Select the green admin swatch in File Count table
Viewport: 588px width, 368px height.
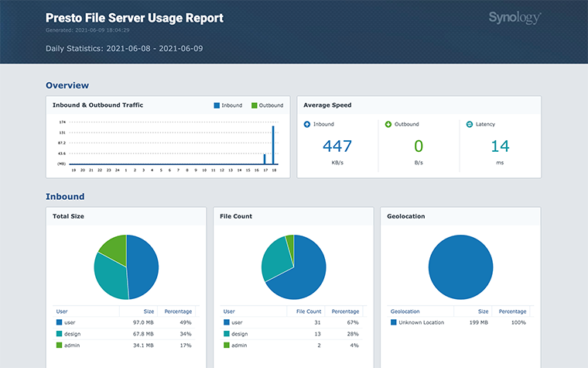227,345
